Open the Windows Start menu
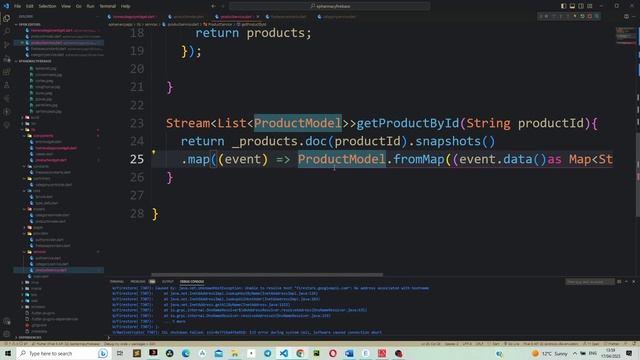Image resolution: width=640 pixels, height=360 pixels. click(8, 353)
